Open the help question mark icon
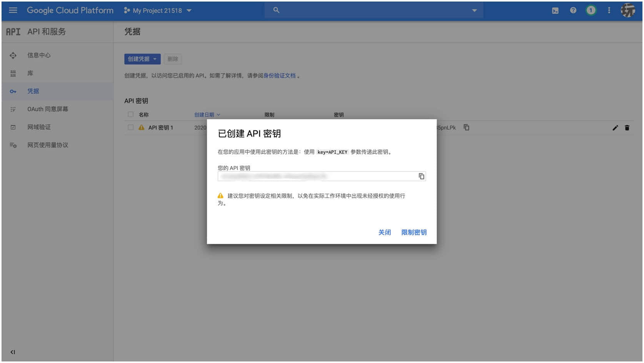Image resolution: width=644 pixels, height=363 pixels. point(573,10)
